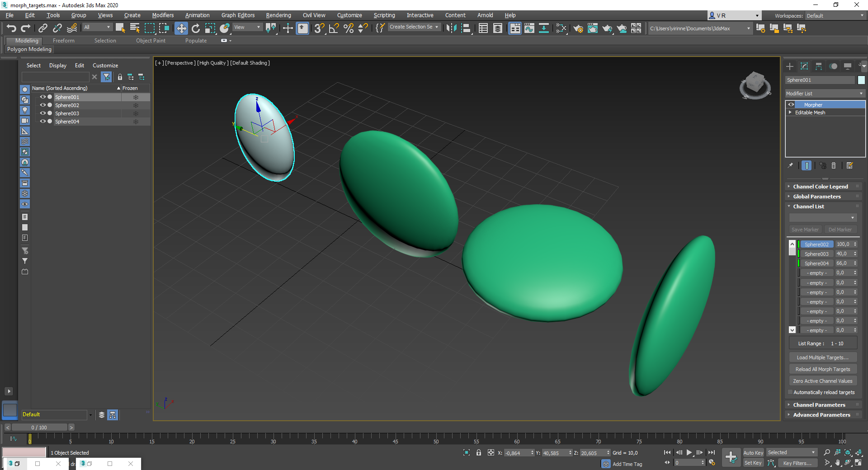868x470 pixels.
Task: Open the Modifier List dropdown
Action: (x=824, y=94)
